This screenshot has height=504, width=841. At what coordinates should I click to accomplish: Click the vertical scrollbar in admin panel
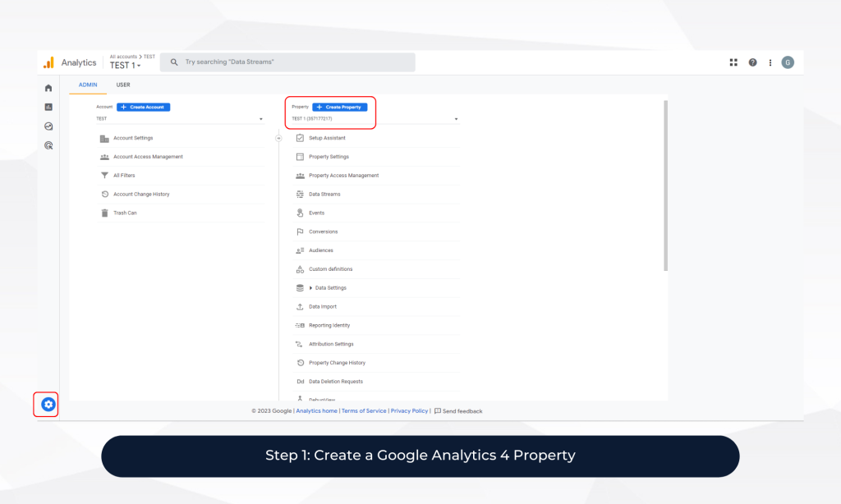tap(665, 186)
